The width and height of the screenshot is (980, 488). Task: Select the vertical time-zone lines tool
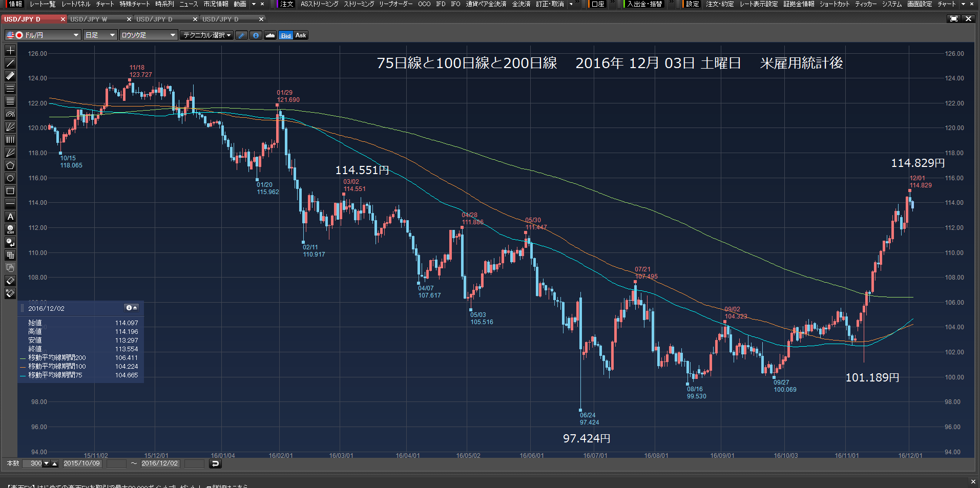pos(10,140)
